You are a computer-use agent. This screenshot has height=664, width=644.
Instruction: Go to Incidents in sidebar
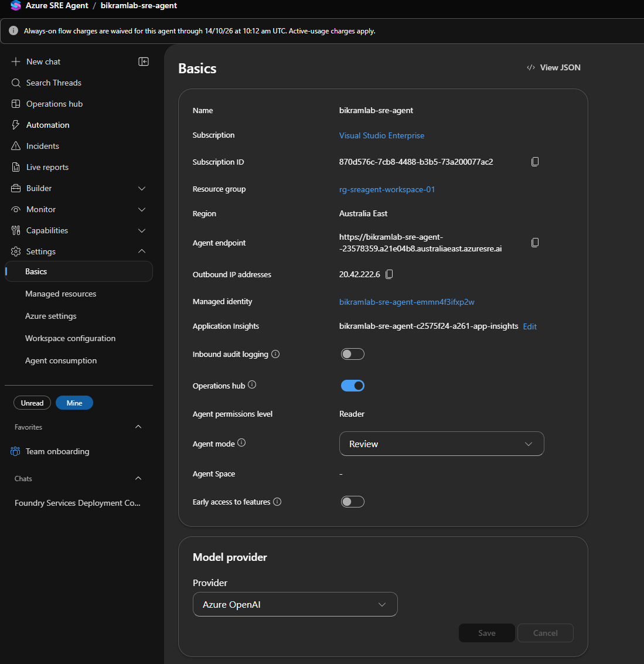tap(42, 146)
